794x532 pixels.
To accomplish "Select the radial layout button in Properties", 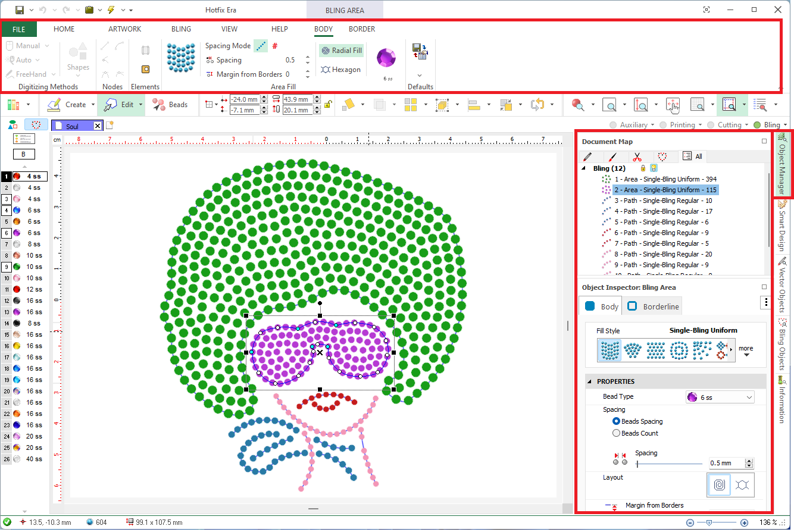I will pos(720,485).
